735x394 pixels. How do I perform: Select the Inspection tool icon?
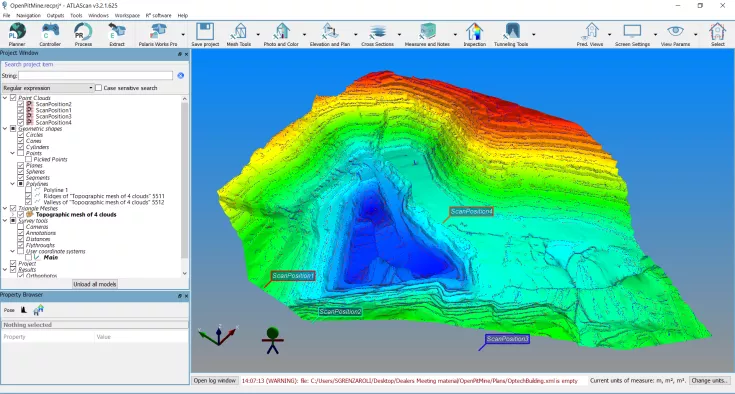click(x=474, y=34)
